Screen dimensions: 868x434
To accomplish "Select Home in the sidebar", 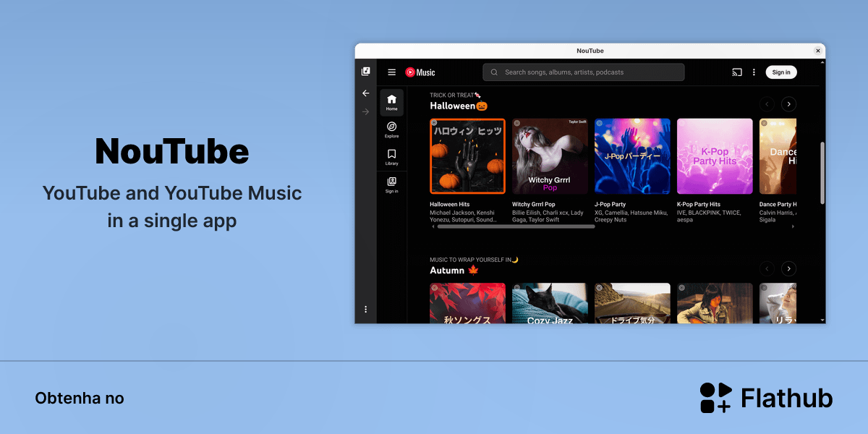I will click(391, 103).
